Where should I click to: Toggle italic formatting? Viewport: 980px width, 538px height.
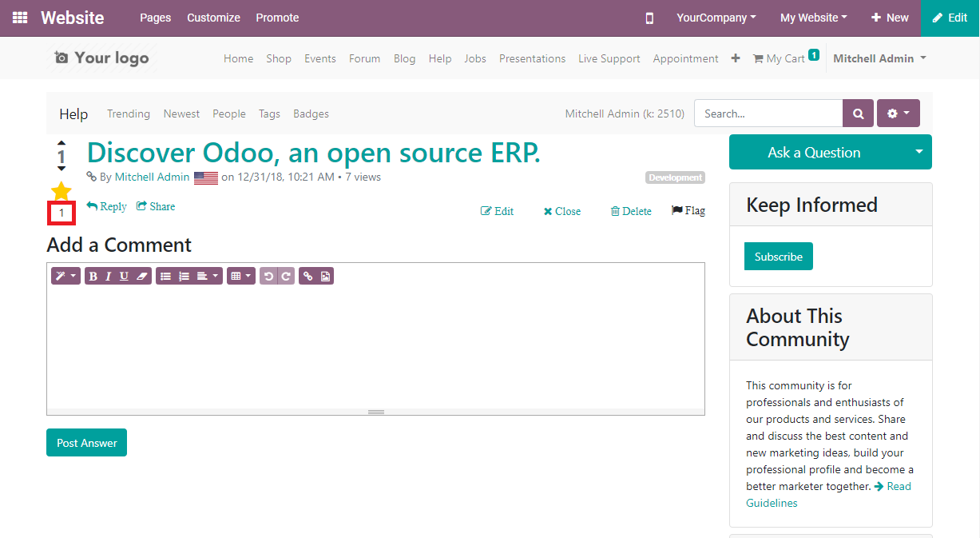point(109,276)
